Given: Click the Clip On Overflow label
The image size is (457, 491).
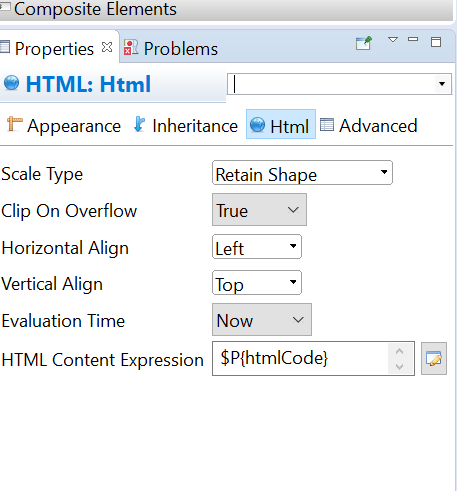Looking at the screenshot, I should (69, 211).
